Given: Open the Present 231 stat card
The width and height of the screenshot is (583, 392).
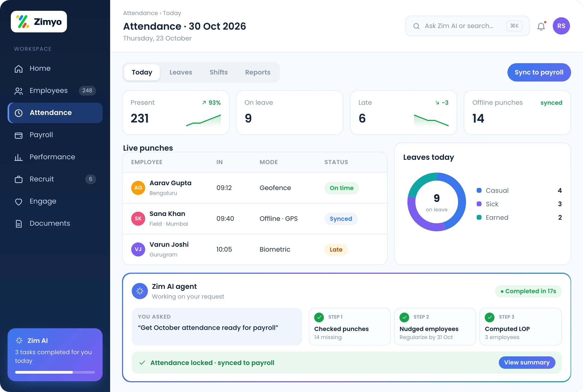Looking at the screenshot, I should point(176,113).
